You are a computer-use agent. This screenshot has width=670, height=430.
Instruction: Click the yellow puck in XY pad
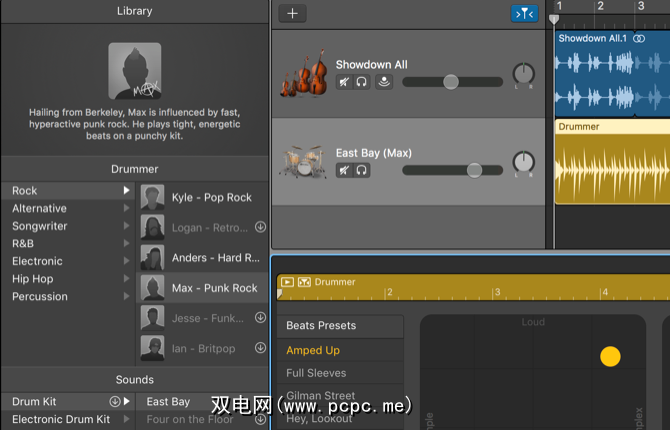(610, 356)
